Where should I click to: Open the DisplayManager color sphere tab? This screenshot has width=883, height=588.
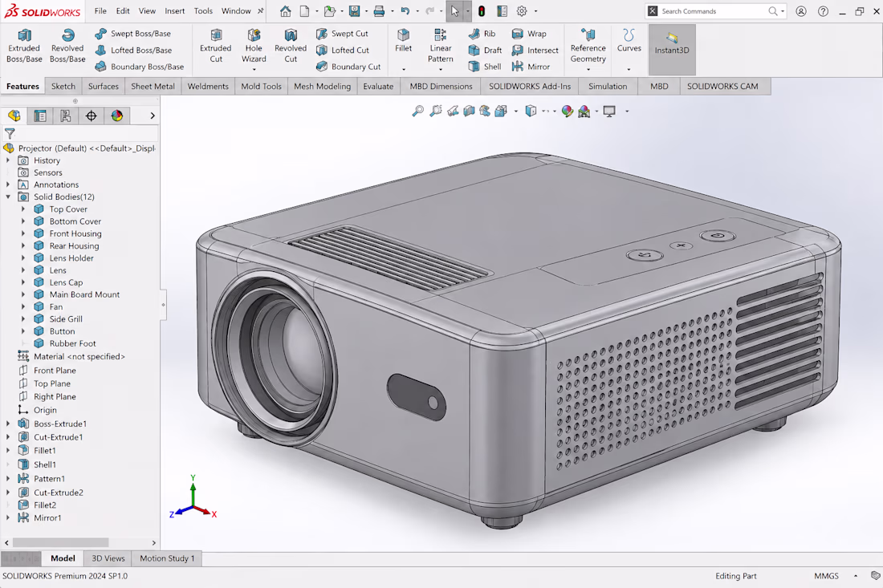[x=117, y=116]
